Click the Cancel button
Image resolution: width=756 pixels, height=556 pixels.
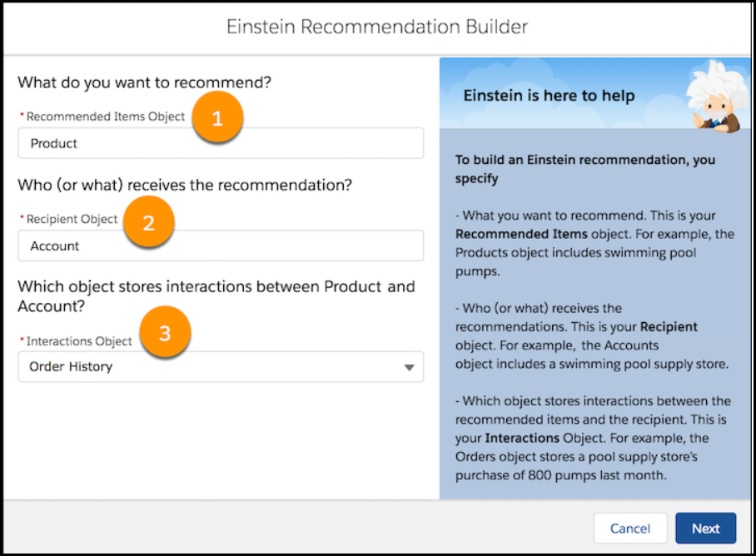pos(630,528)
